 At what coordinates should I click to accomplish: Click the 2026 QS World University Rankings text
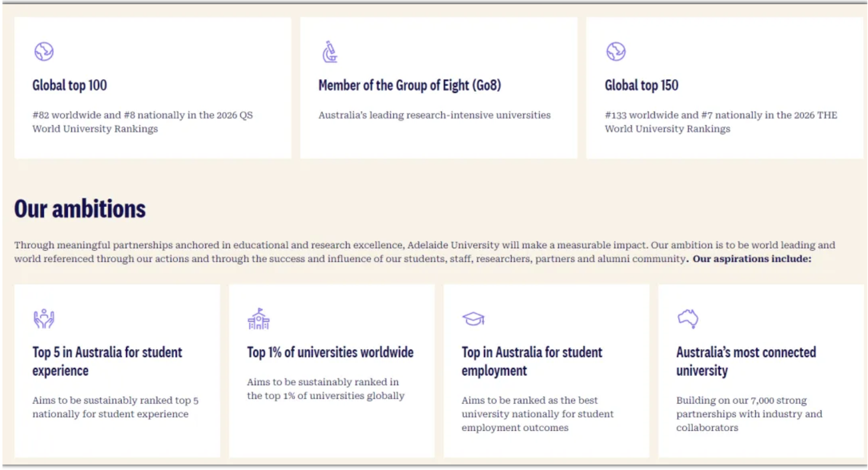(x=142, y=122)
